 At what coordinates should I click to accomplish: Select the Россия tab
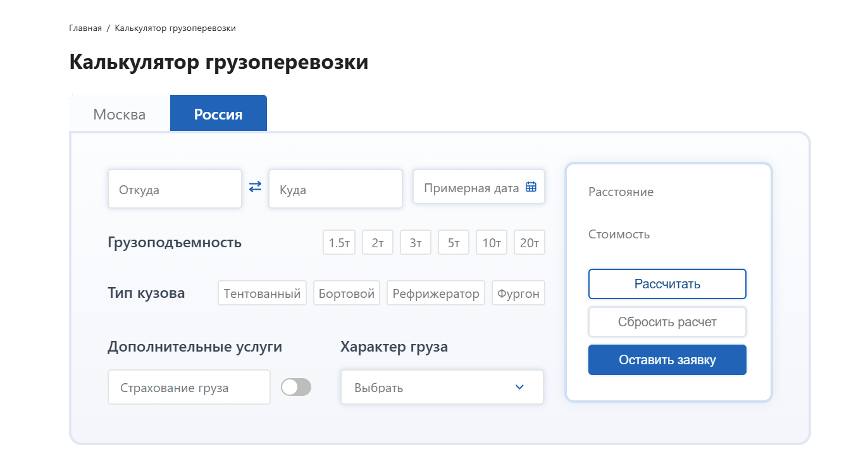coord(218,114)
